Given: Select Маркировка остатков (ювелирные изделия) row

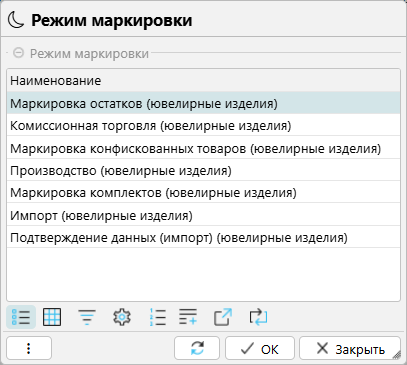Looking at the screenshot, I should pyautogui.click(x=203, y=103).
